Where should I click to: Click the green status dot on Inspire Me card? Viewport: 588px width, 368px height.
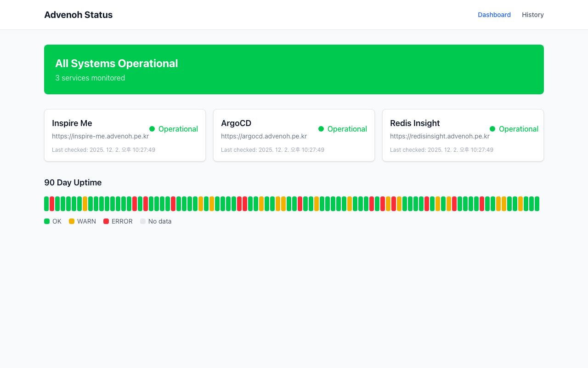[x=152, y=129]
